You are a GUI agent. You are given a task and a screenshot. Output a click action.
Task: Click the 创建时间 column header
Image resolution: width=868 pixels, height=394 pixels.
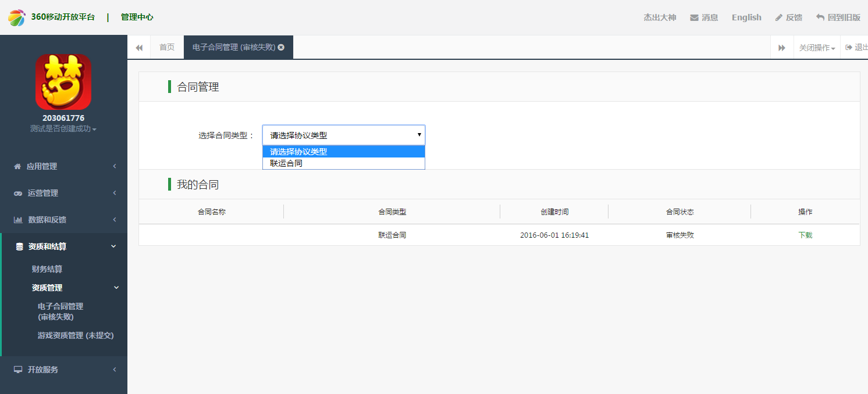554,212
